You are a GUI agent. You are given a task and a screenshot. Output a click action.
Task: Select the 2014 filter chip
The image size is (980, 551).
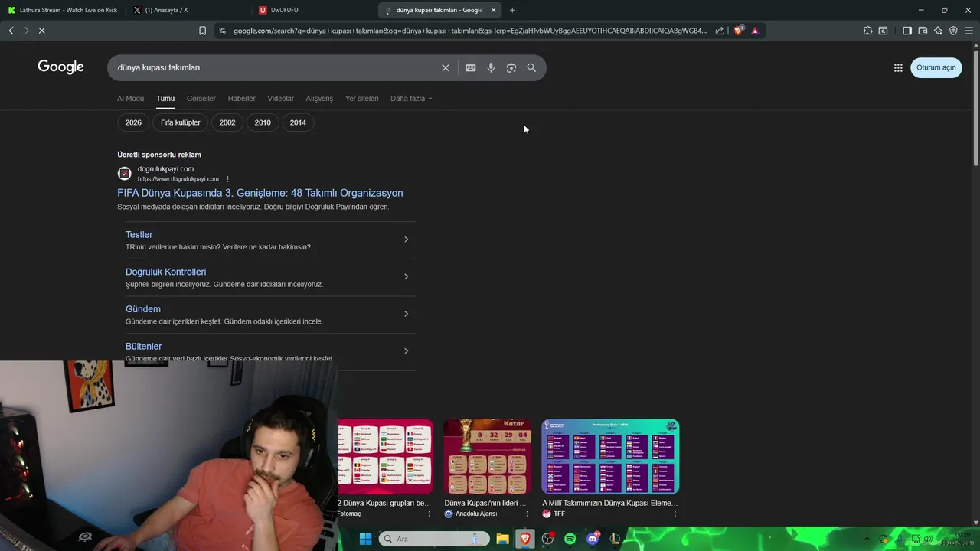[x=298, y=122]
